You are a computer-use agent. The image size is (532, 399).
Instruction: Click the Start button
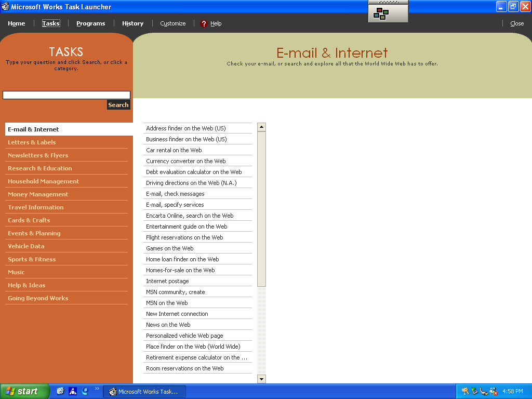24,391
